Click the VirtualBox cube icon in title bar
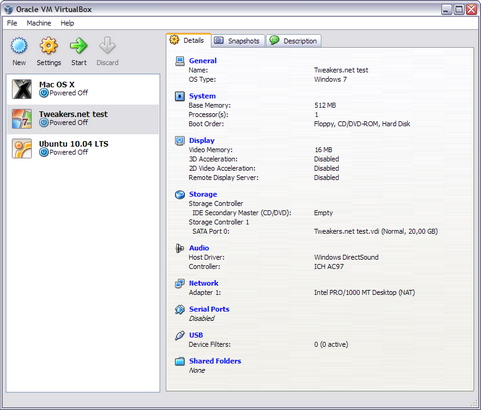481x410 pixels. point(9,9)
